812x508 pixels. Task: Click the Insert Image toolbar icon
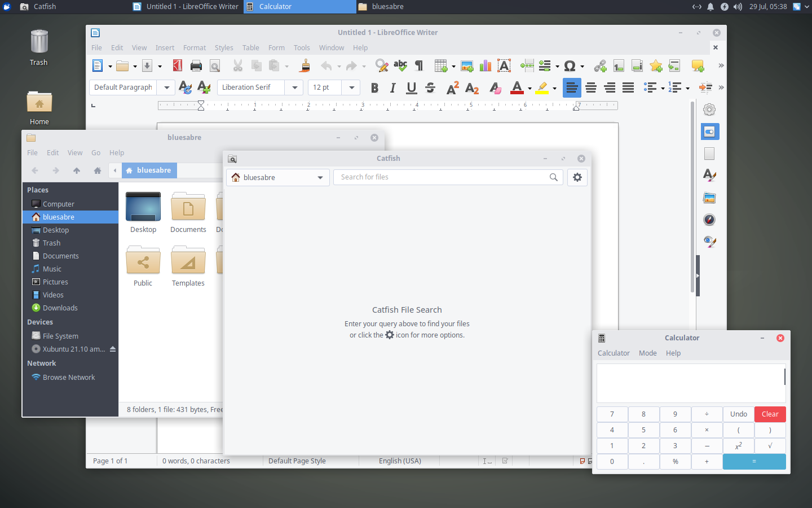(x=467, y=66)
